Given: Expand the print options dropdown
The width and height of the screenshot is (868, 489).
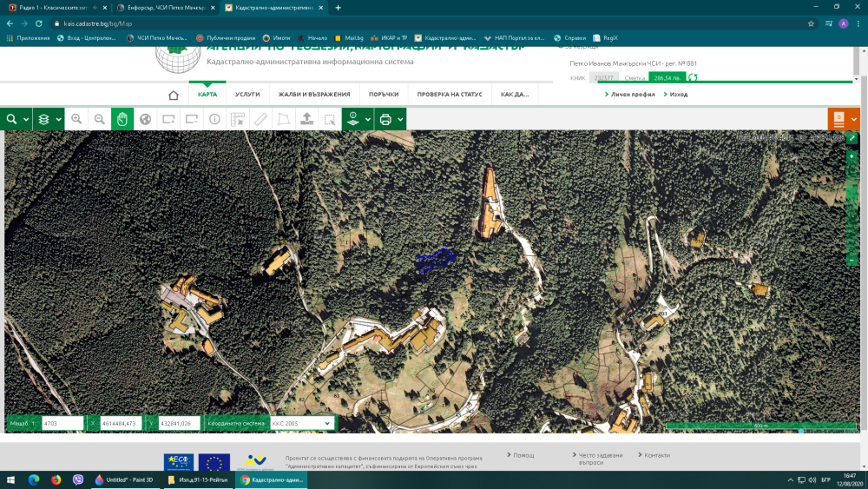Looking at the screenshot, I should pos(400,119).
